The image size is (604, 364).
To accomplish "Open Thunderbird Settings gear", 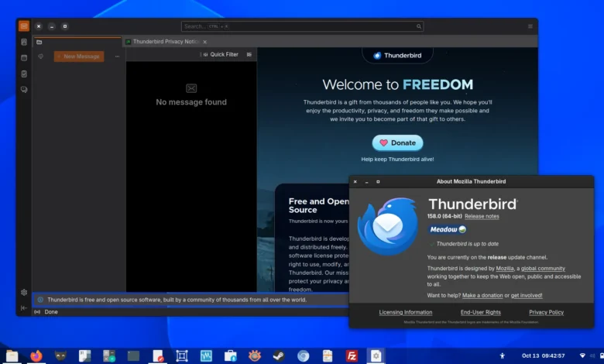I will (x=24, y=292).
